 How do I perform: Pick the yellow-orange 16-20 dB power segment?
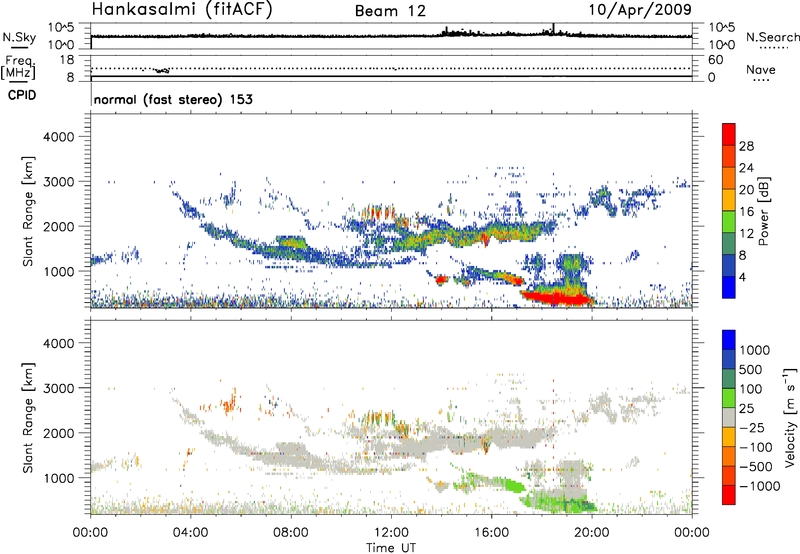click(x=729, y=200)
